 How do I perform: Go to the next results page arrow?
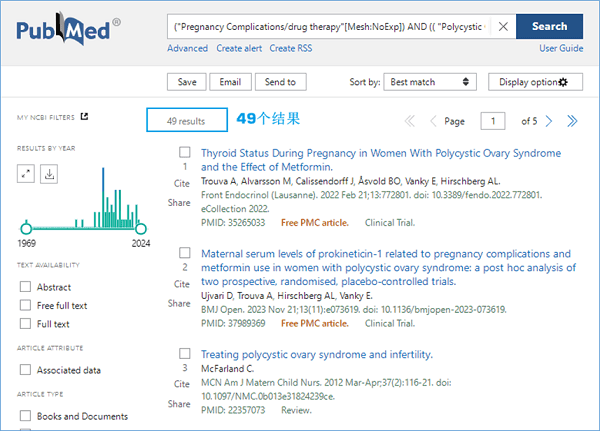[x=549, y=121]
